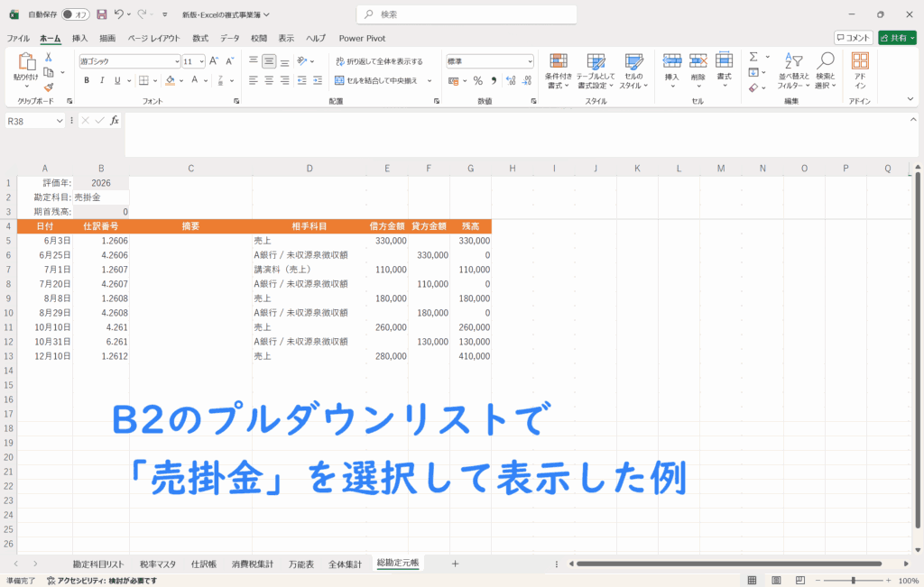The width and height of the screenshot is (924, 587).
Task: Click the Percent Style icon
Action: tap(477, 80)
